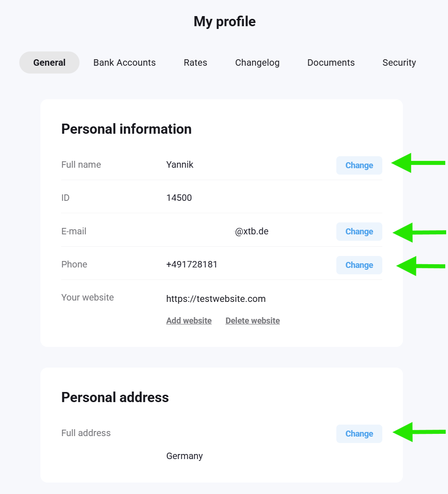448x494 pixels.
Task: Change the Phone number
Action: point(359,265)
